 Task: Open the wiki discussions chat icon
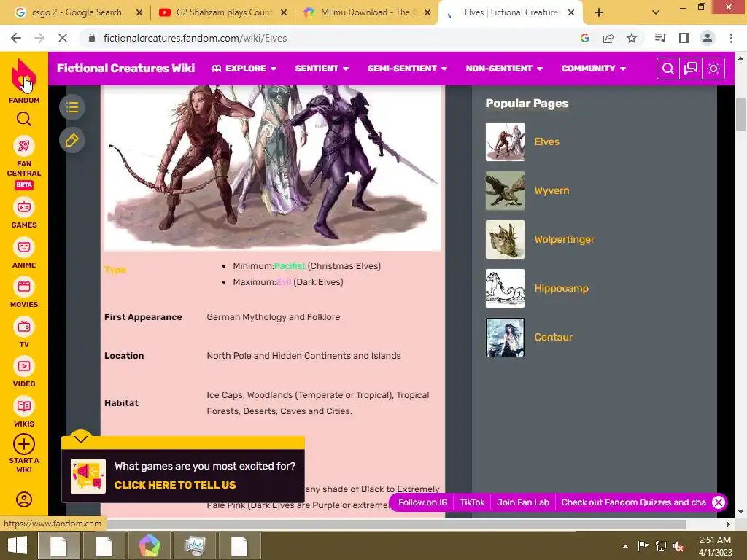tap(691, 69)
